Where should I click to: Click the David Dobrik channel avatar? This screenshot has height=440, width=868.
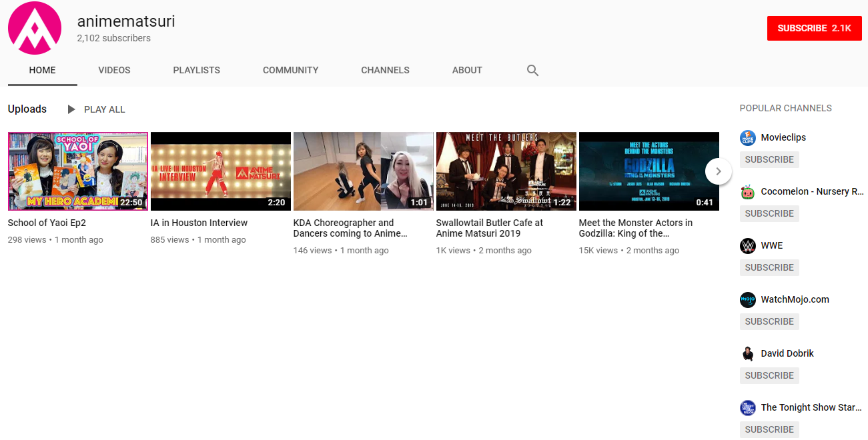pos(748,354)
